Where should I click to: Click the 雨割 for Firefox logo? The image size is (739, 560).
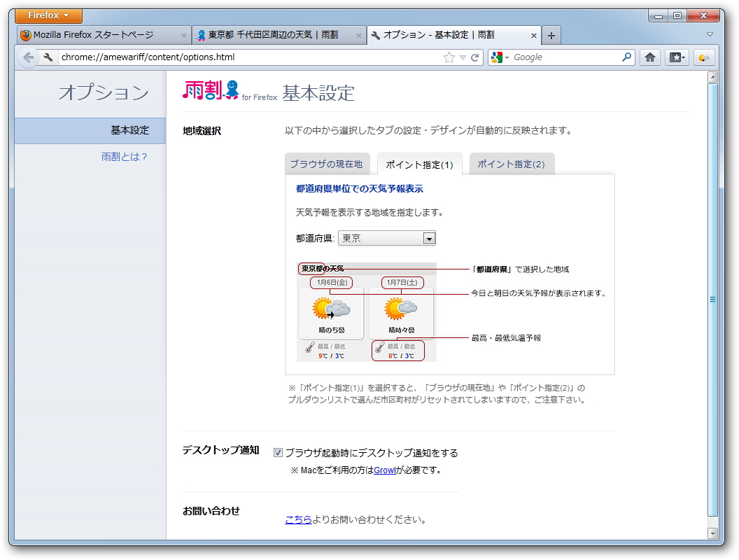230,90
